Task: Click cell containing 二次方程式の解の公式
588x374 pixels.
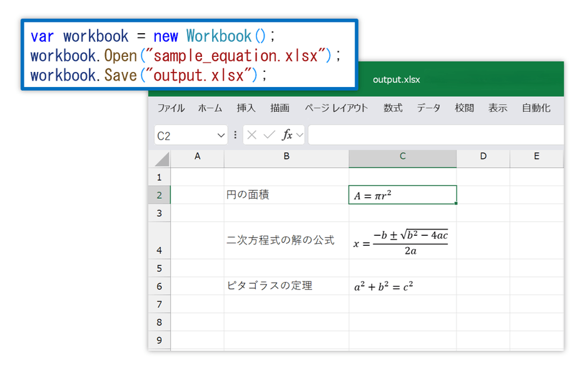Action: tap(286, 240)
